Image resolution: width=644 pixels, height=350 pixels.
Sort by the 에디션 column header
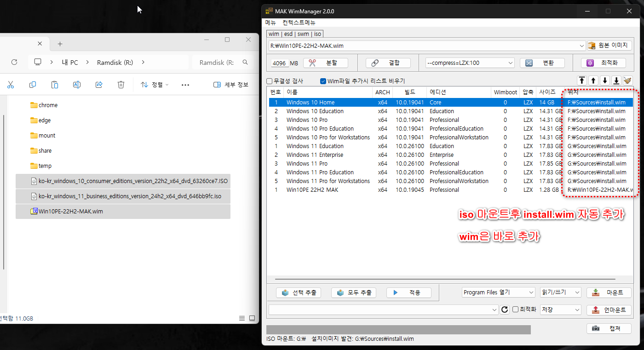459,92
